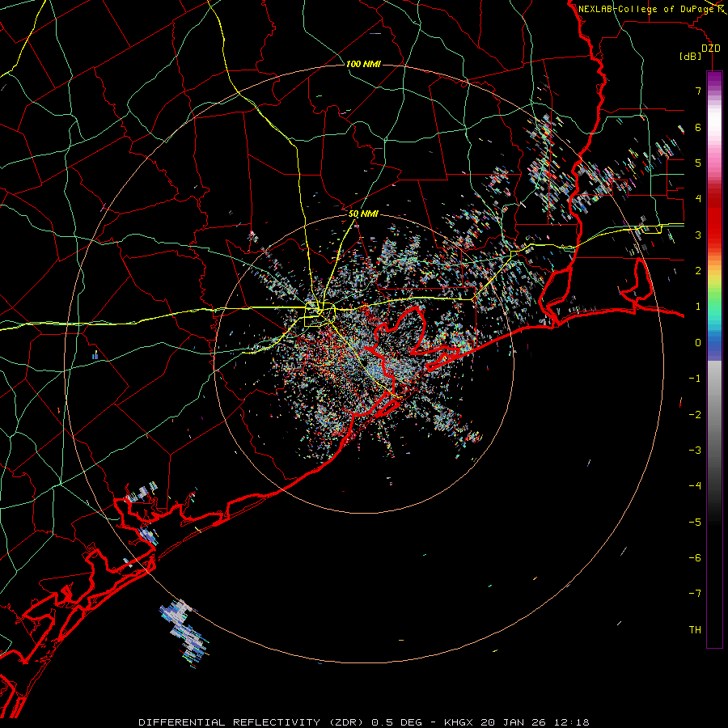This screenshot has width=728, height=728.
Task: Click the KHGX station identifier in caption
Action: [459, 722]
